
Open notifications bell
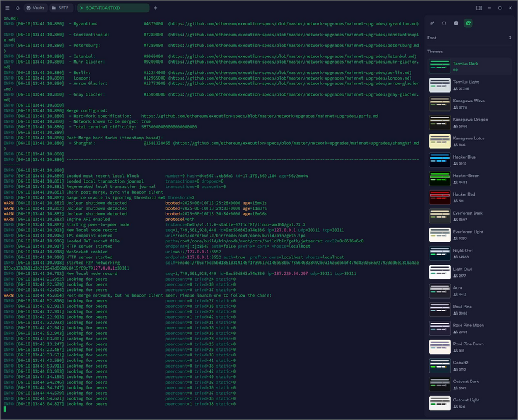coord(18,8)
